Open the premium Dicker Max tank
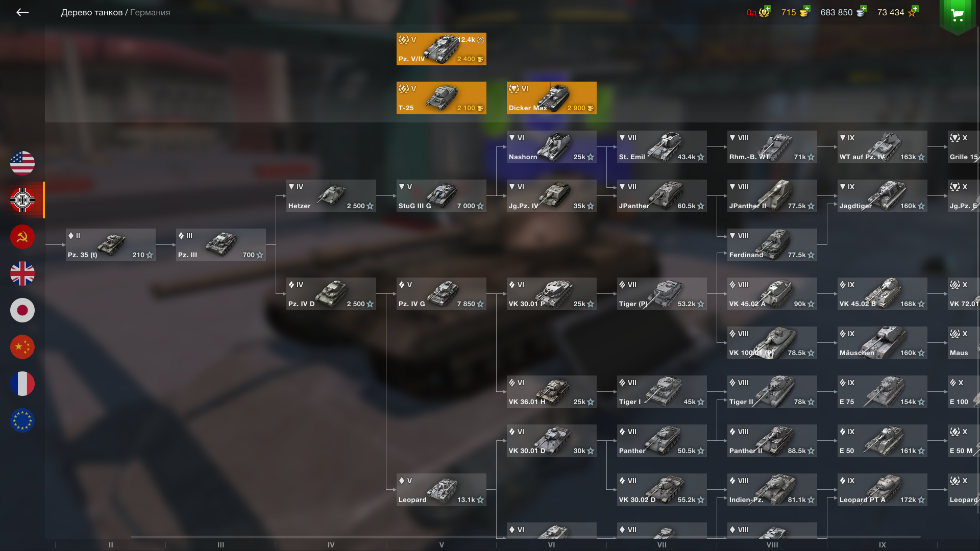 (x=552, y=98)
